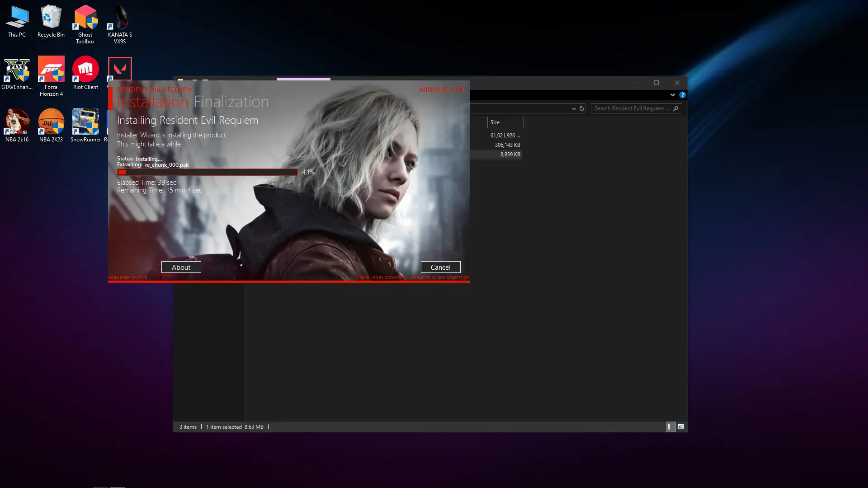Viewport: 868px width, 488px height.
Task: Click the '3 items' status bar text
Action: tap(188, 427)
